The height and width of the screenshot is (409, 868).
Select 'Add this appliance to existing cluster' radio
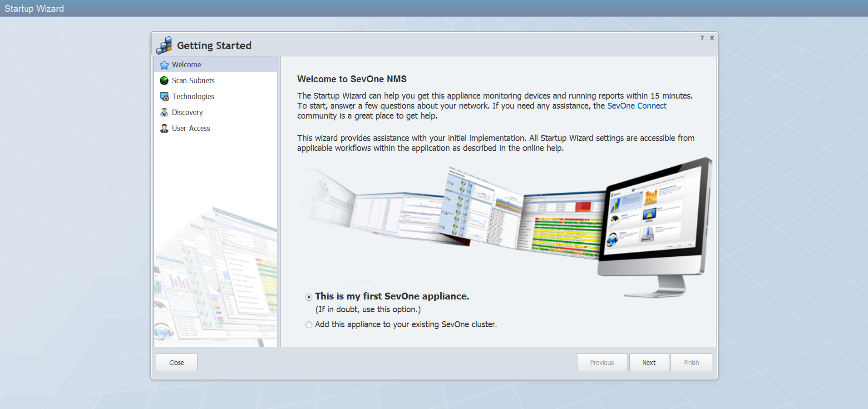point(309,325)
